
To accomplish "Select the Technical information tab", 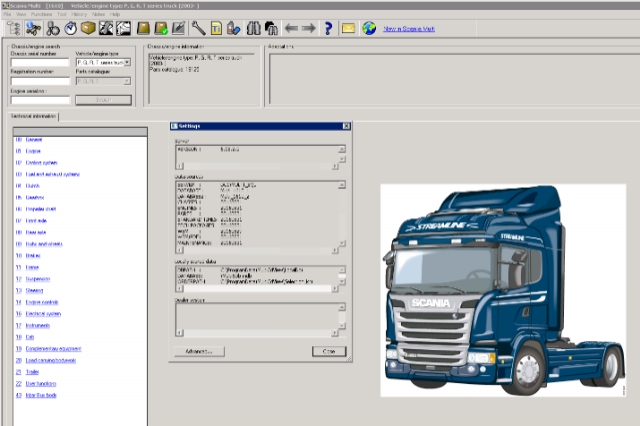I will point(33,116).
